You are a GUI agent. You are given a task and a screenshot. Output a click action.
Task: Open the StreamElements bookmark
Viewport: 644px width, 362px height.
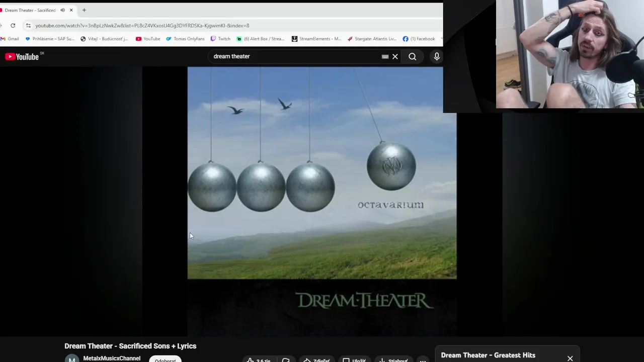click(316, 39)
